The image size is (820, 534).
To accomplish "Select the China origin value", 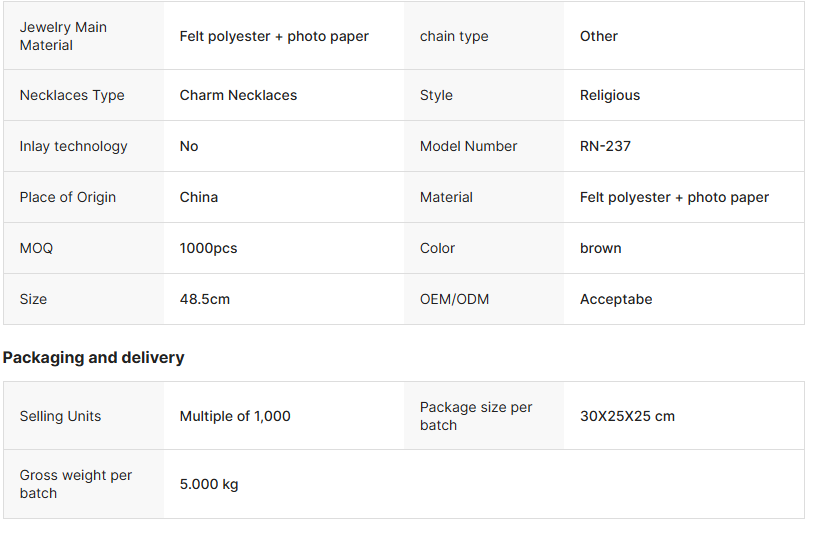I will click(x=199, y=197).
